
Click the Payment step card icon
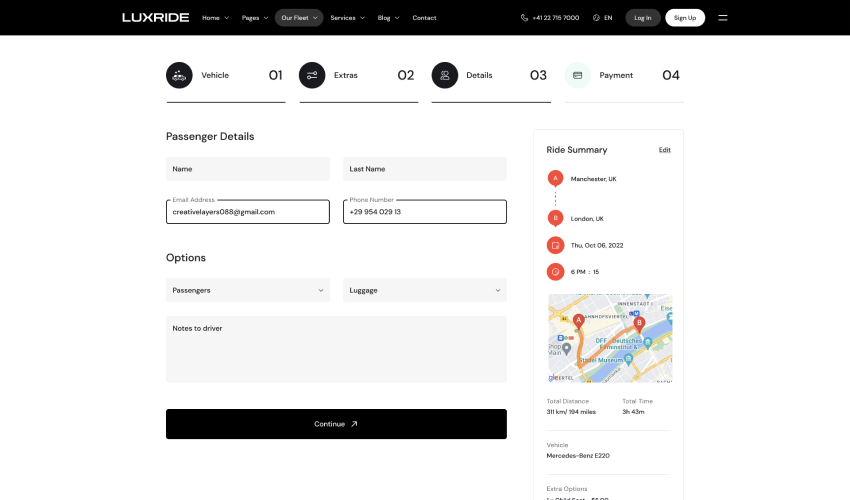pyautogui.click(x=578, y=75)
